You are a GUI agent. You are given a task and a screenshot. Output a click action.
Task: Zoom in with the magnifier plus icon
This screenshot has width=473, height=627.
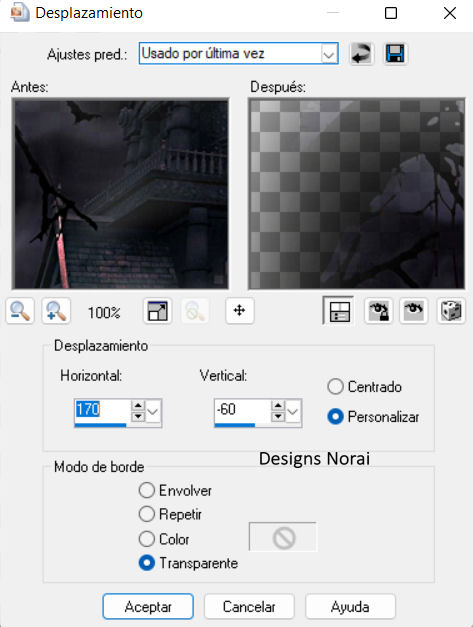click(56, 311)
